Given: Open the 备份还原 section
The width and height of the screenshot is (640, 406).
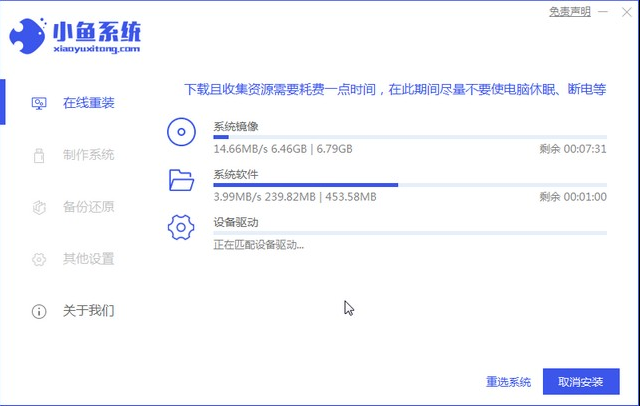Looking at the screenshot, I should (89, 207).
